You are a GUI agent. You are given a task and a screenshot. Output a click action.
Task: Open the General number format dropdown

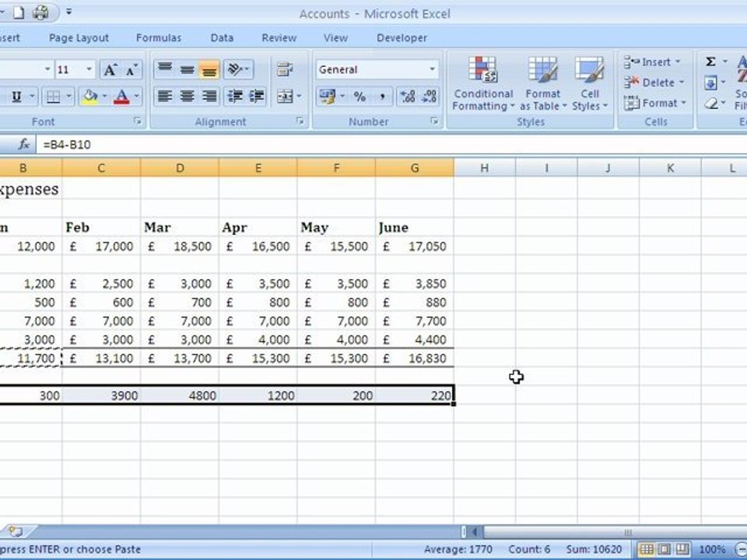click(x=432, y=69)
